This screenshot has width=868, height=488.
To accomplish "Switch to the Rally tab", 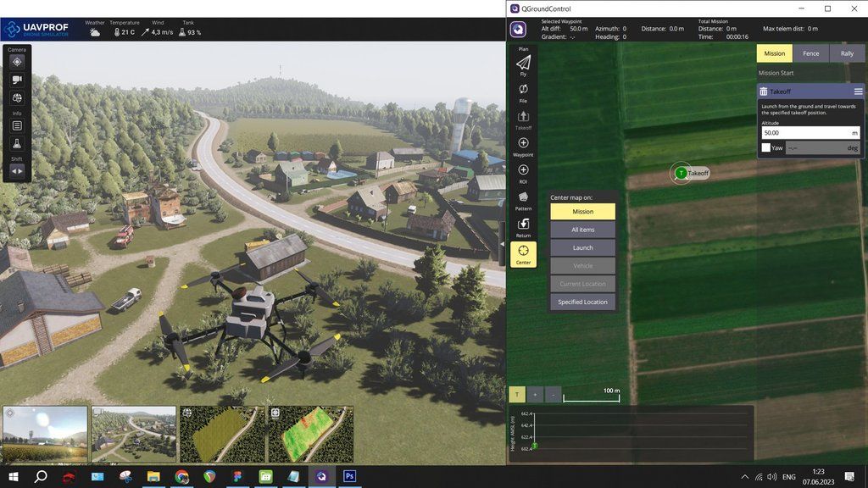I will tap(847, 53).
